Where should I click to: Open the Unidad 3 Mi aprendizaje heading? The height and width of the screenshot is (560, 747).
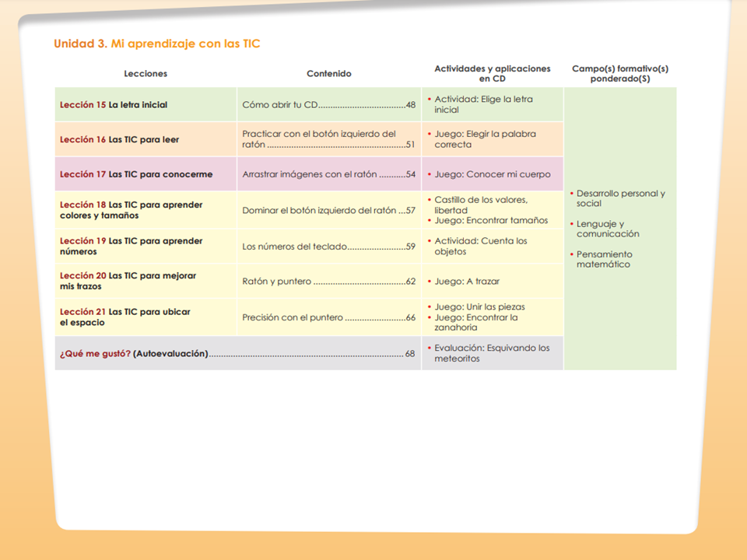pos(156,44)
